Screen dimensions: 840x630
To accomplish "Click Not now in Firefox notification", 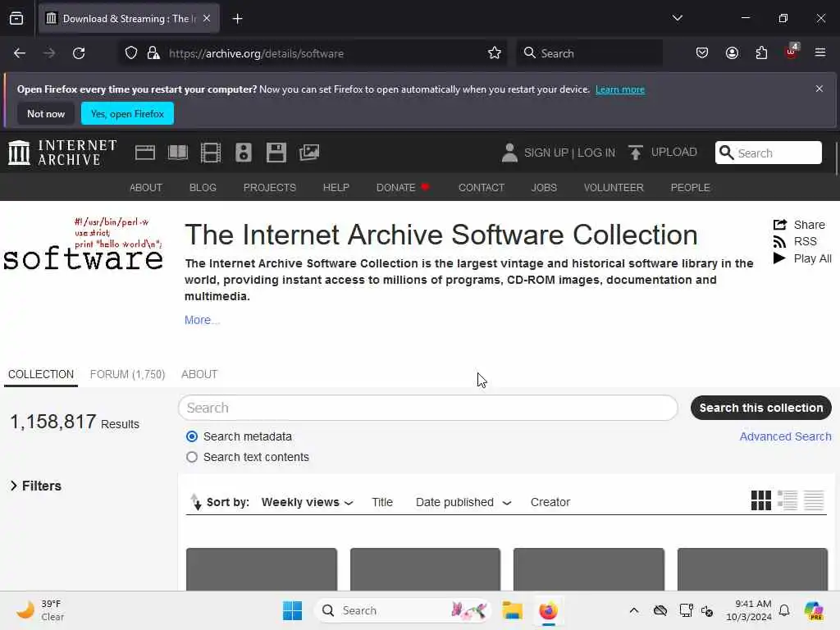I will [x=46, y=113].
